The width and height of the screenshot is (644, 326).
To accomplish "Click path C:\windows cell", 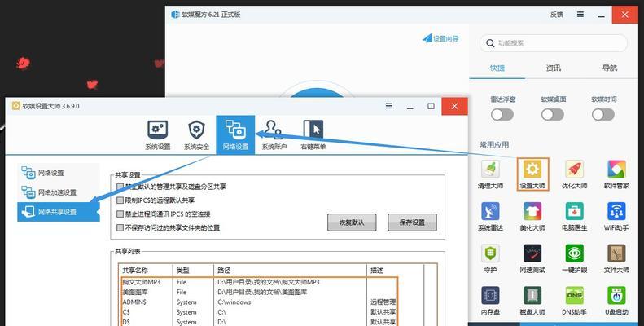I will pyautogui.click(x=234, y=302).
